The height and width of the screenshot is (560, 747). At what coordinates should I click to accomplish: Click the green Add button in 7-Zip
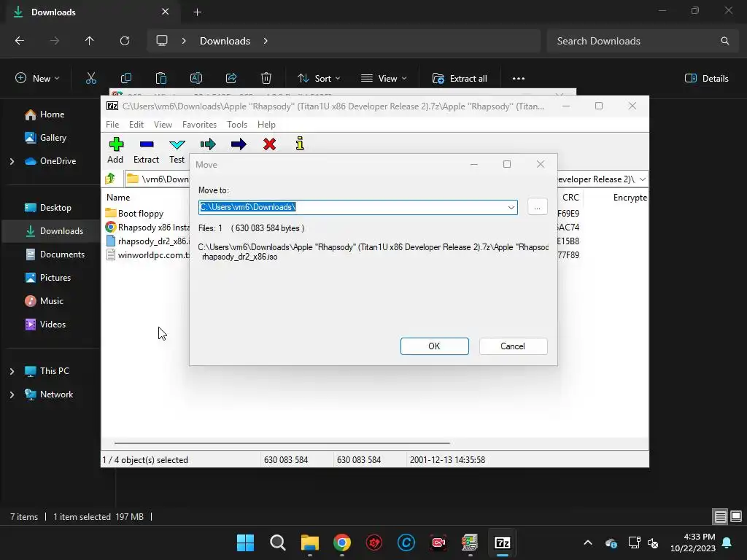[x=116, y=150]
